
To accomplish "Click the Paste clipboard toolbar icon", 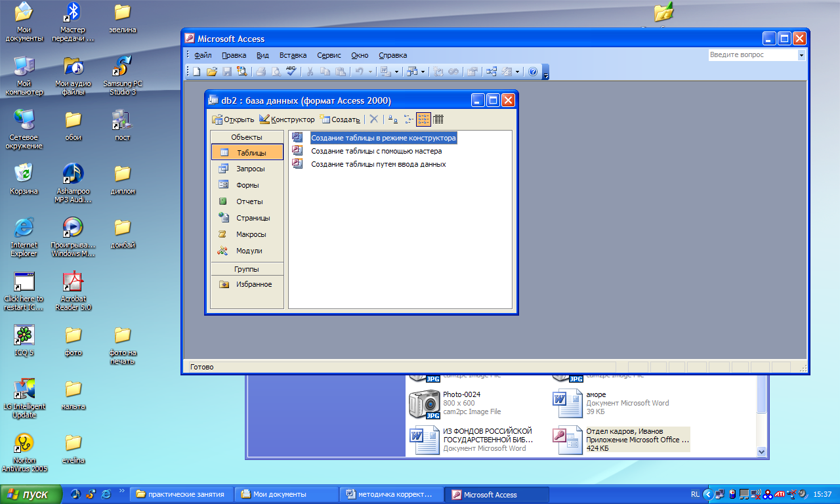I will tap(340, 72).
